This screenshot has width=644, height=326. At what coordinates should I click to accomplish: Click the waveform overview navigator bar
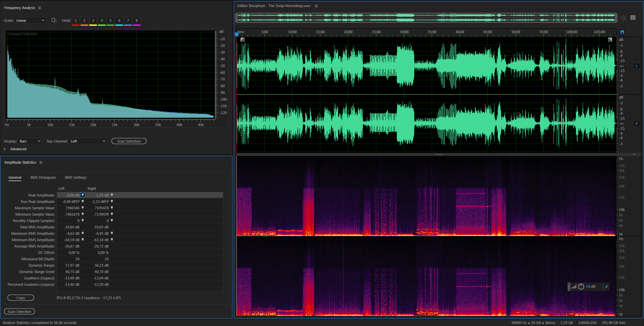click(426, 18)
